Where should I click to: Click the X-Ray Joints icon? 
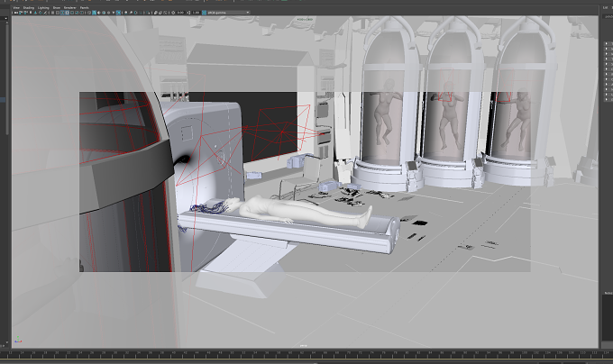tap(165, 13)
